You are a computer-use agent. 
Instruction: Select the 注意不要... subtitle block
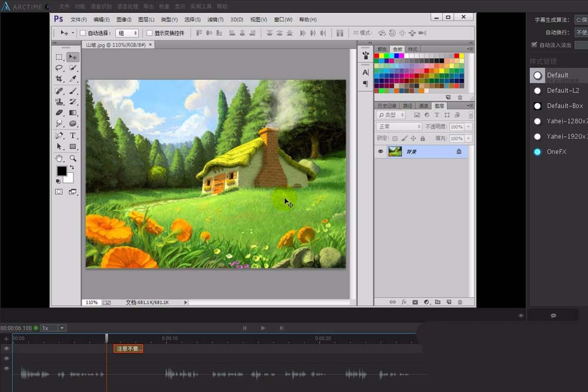click(128, 349)
